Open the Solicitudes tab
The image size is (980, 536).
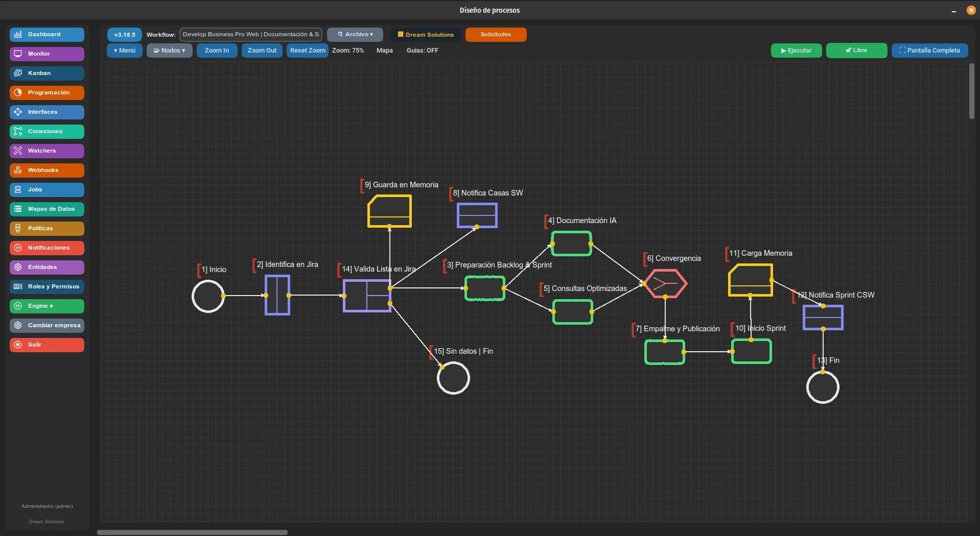click(496, 35)
